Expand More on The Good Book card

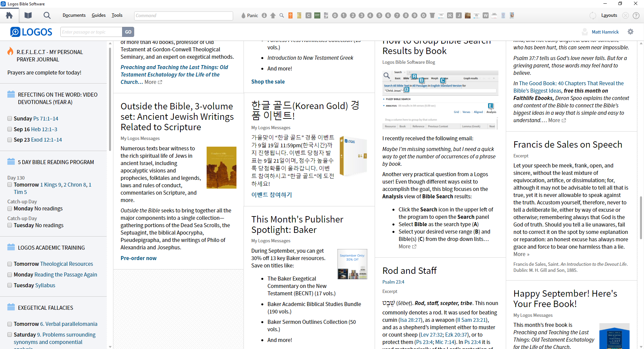click(557, 120)
